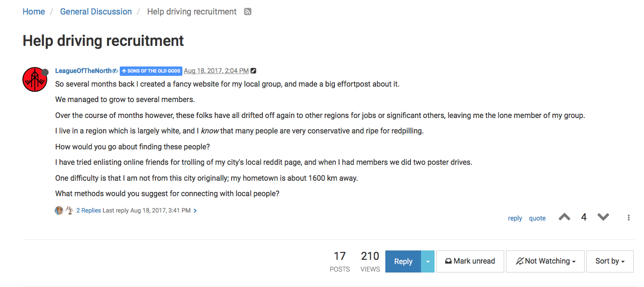Viewport: 644px width, 287px height.
Task: Click second replier's avatar below post
Action: pos(69,211)
